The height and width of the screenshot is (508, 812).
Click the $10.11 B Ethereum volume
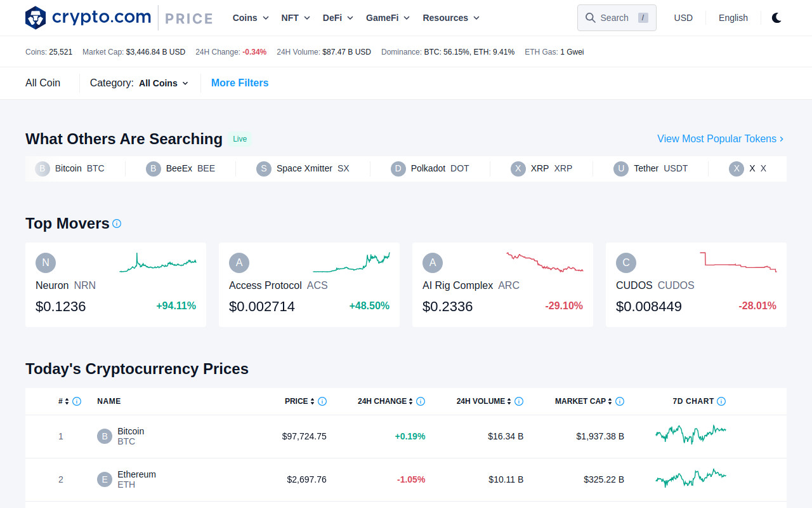[506, 479]
